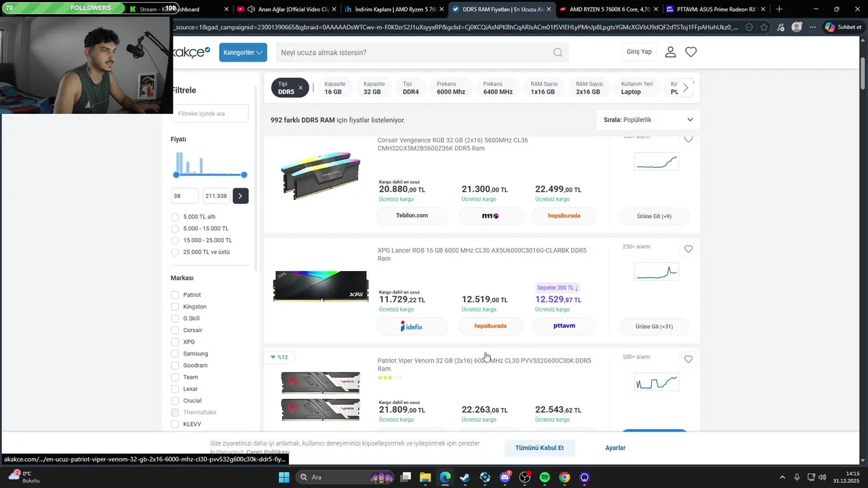
Task: Open Windows Start menu
Action: click(284, 477)
